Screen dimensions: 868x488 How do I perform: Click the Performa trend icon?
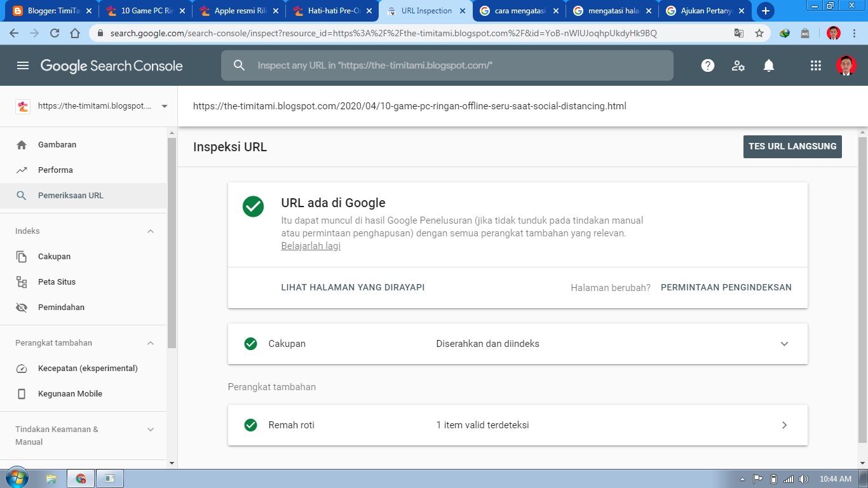coord(22,170)
